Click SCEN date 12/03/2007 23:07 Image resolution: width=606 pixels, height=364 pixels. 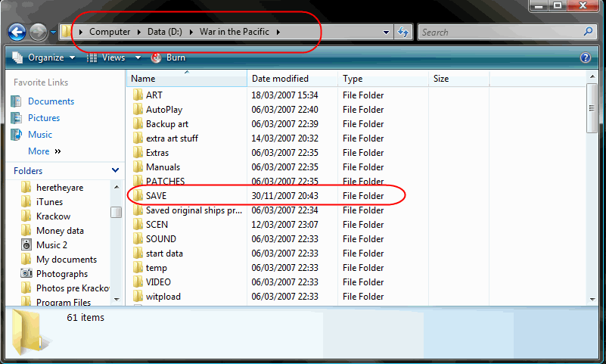(284, 225)
